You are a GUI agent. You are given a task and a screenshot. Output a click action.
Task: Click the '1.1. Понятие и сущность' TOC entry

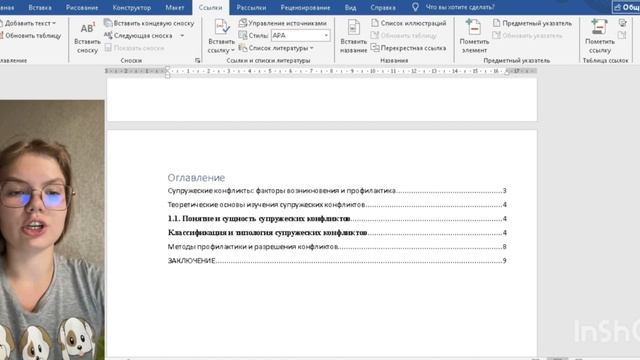(x=337, y=219)
